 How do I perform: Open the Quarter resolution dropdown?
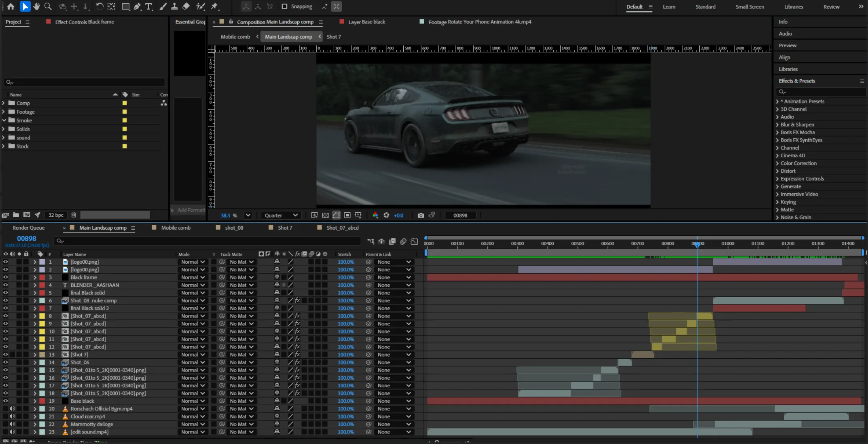(281, 216)
